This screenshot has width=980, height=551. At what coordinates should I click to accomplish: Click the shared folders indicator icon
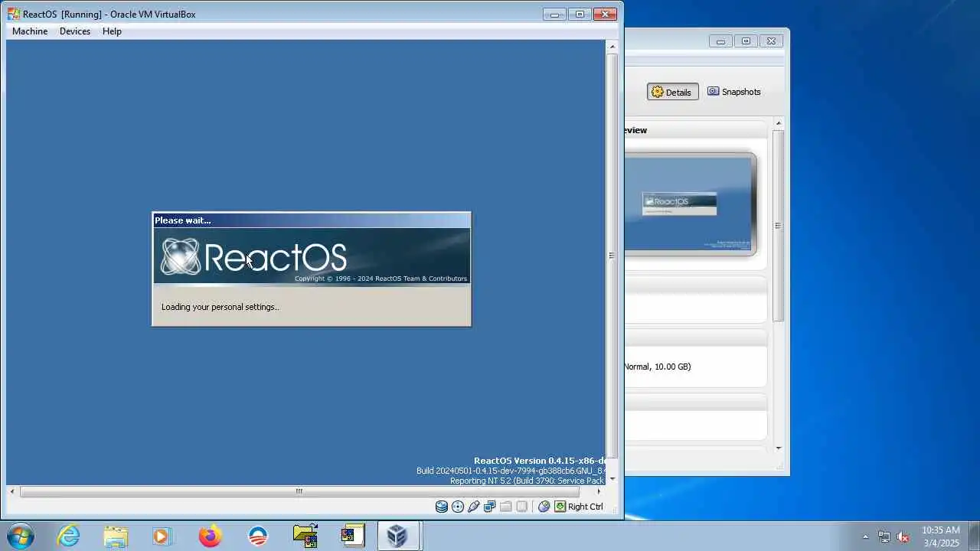point(506,507)
